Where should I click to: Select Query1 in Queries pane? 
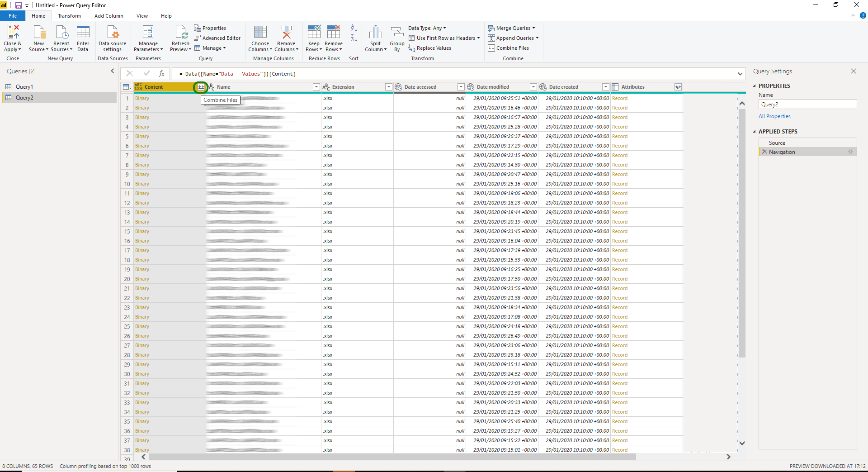click(x=59, y=87)
